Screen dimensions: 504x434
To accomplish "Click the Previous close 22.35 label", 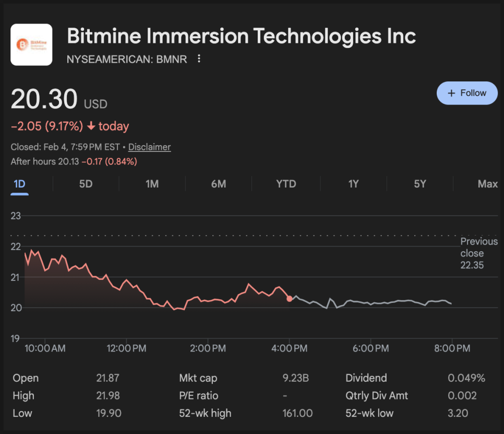I will point(478,253).
